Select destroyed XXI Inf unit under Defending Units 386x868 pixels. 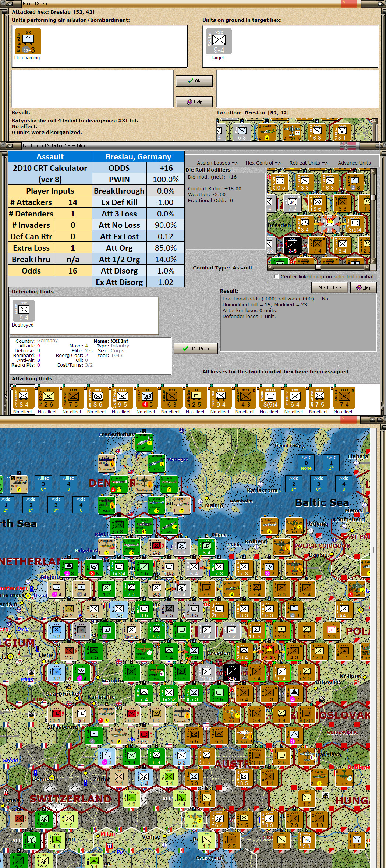(x=24, y=311)
